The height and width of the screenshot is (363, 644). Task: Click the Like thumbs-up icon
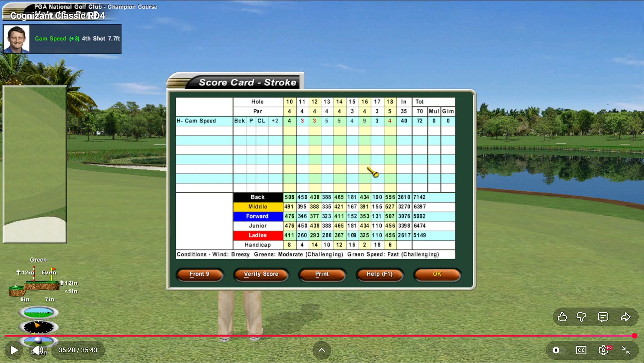562,317
